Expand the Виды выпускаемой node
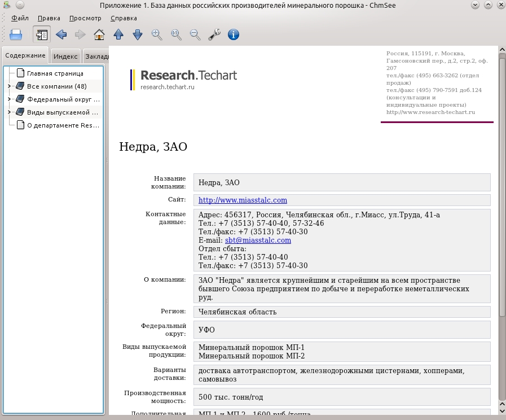 [x=10, y=112]
